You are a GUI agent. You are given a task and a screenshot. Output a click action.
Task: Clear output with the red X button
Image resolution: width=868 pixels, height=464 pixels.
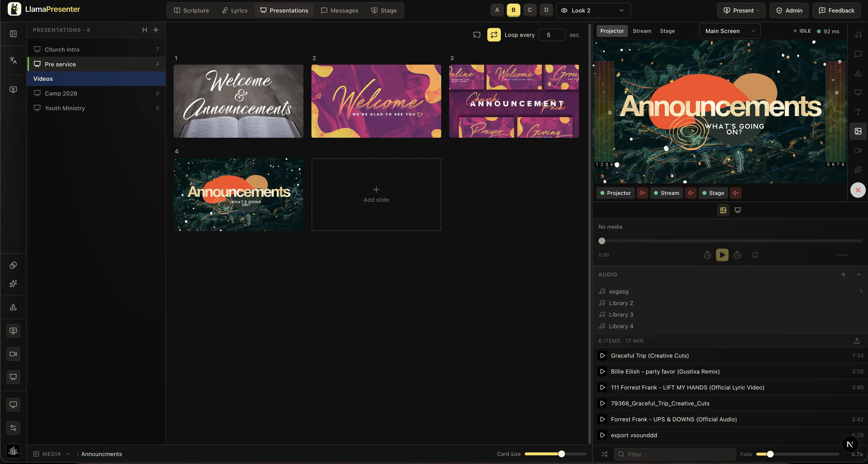pos(858,190)
